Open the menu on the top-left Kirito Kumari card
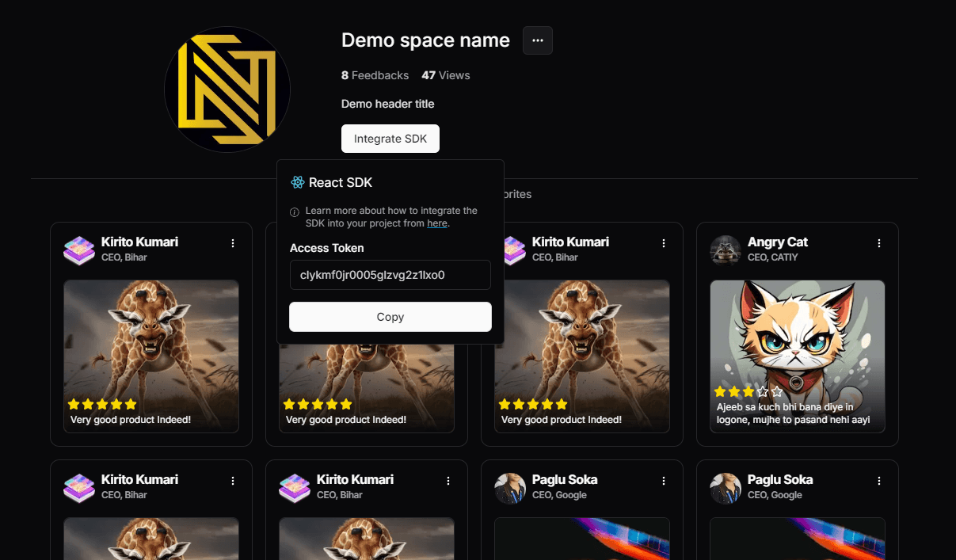Viewport: 956px width, 560px height. tap(233, 243)
